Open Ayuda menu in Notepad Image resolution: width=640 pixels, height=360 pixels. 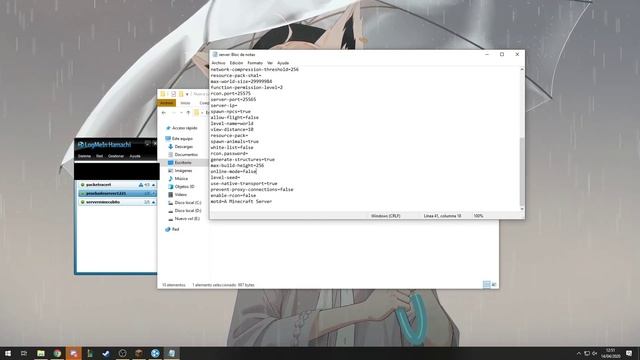coord(283,63)
